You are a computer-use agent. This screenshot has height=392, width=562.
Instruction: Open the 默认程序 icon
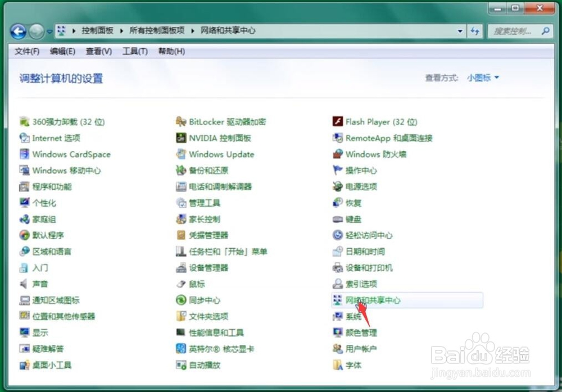pyautogui.click(x=24, y=235)
